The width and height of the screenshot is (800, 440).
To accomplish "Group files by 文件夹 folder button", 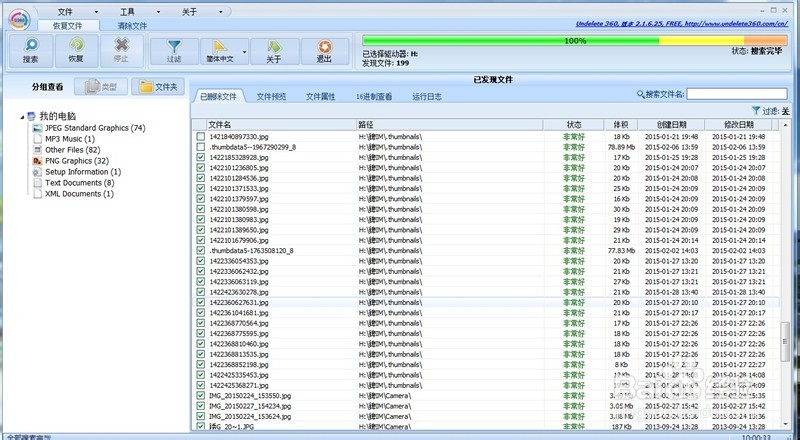I will (158, 87).
